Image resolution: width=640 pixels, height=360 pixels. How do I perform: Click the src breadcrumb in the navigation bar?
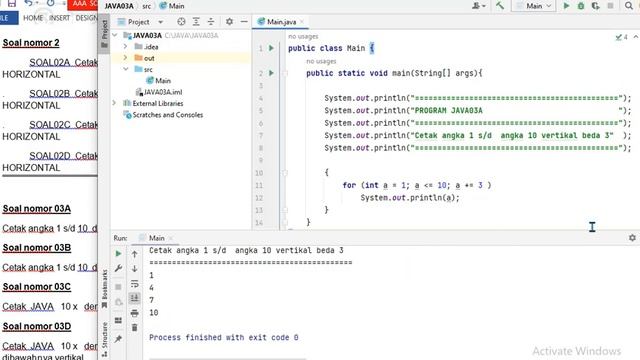click(147, 6)
